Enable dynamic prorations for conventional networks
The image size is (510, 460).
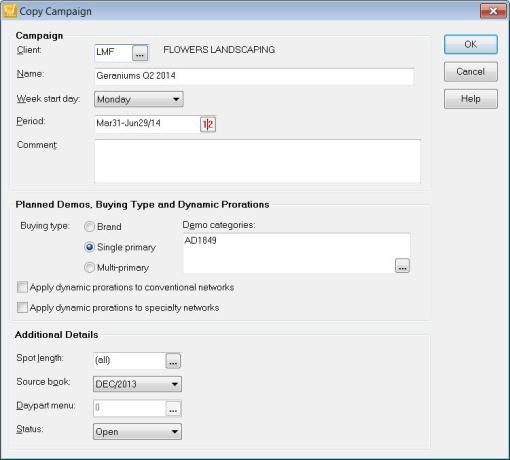click(22, 287)
